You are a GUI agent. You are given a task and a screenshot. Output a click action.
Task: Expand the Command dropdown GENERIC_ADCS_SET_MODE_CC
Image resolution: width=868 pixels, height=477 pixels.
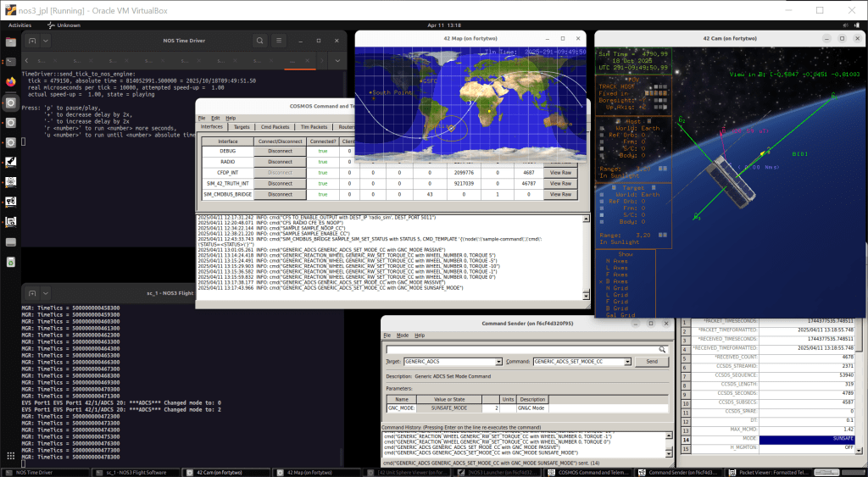[629, 362]
